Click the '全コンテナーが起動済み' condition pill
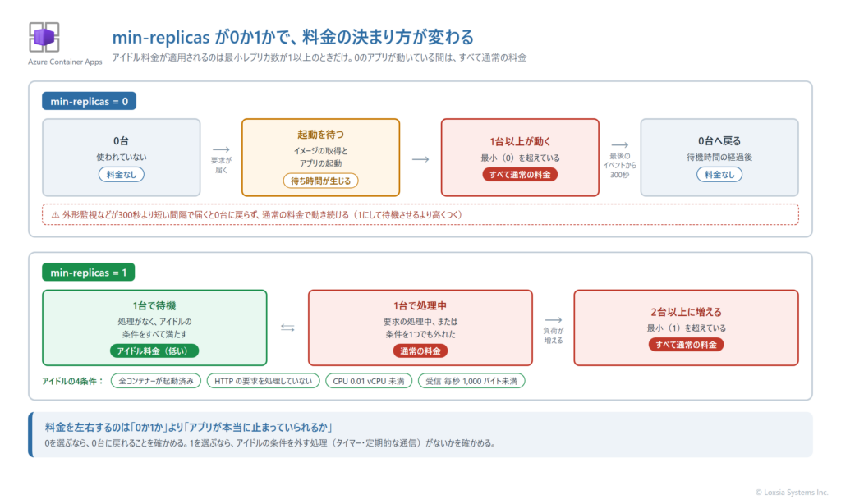Image resolution: width=841 pixels, height=504 pixels. tap(156, 381)
